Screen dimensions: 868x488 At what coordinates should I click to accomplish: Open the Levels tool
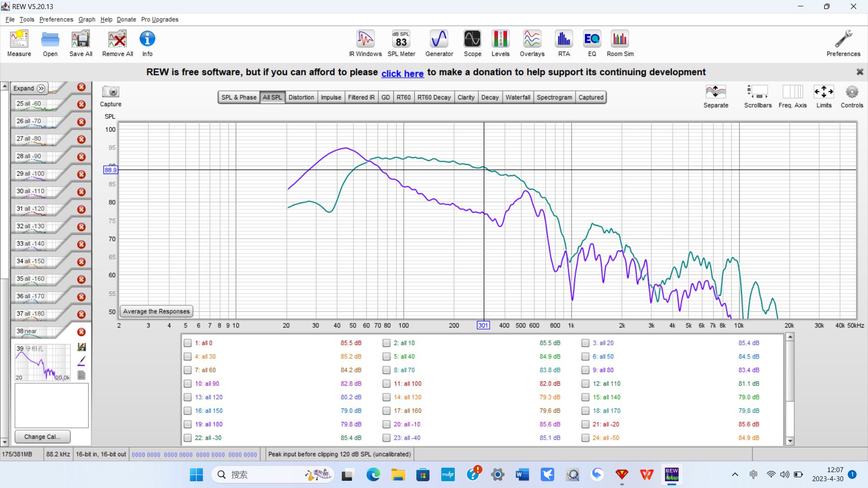[500, 43]
